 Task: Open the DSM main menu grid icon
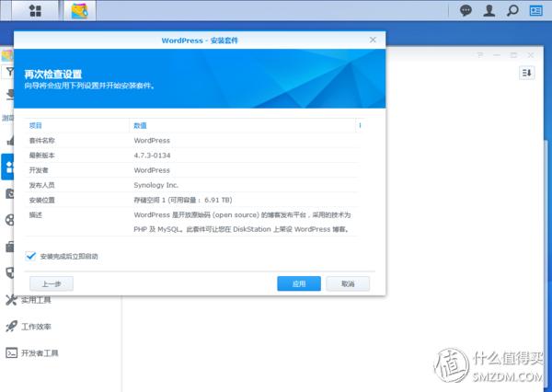(x=35, y=10)
